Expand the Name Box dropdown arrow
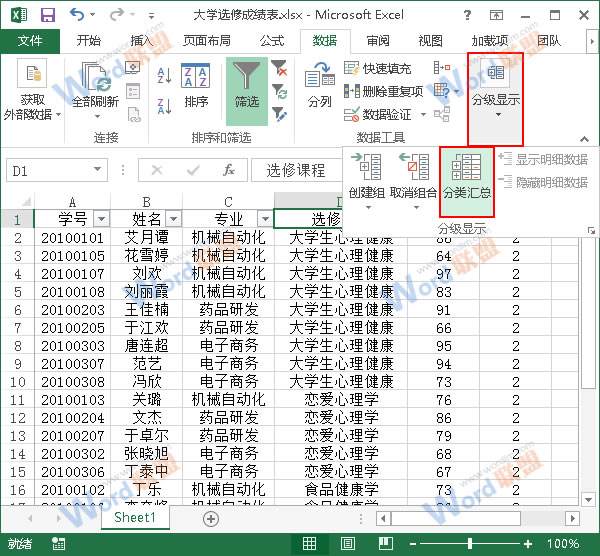600x556 pixels. (98, 169)
